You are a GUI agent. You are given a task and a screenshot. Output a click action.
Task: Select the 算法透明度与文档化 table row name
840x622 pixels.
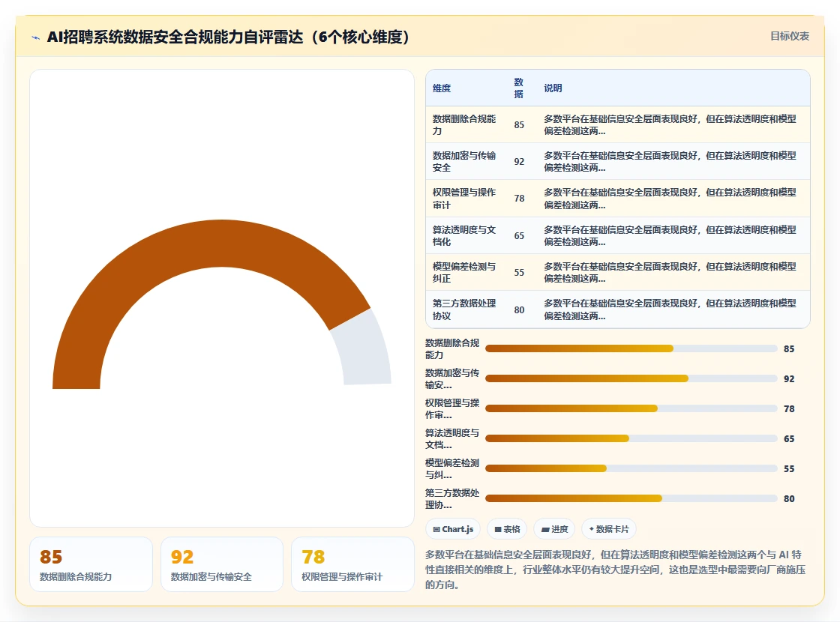point(464,235)
